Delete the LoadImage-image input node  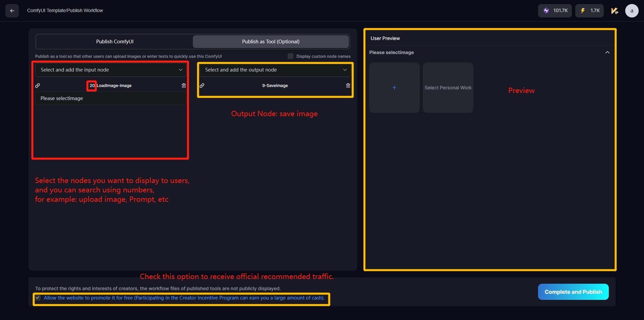(184, 86)
